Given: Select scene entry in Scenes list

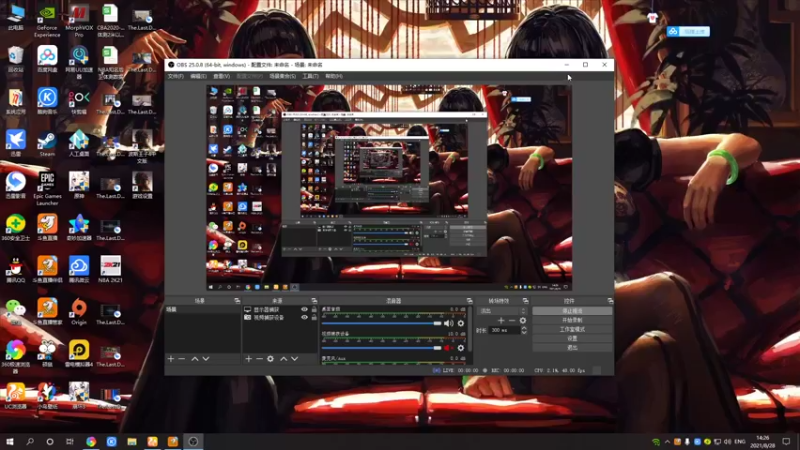Looking at the screenshot, I should tap(203, 310).
